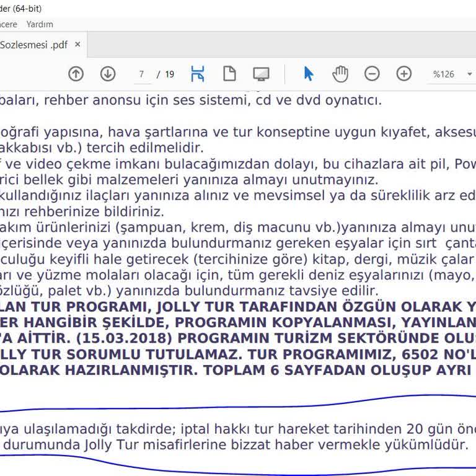This screenshot has height=476, width=476.
Task: Click text 'kitap, dergi, müzik çalar'
Action: pyautogui.click(x=393, y=259)
